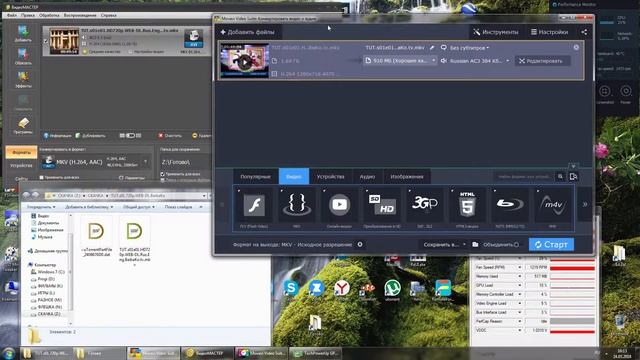
Task: Click the format search input field
Action: point(524,177)
